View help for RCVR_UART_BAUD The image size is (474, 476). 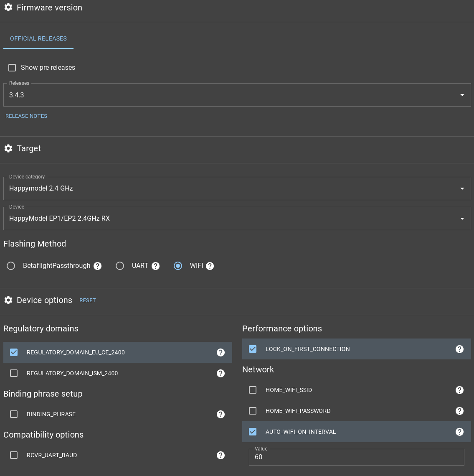(x=221, y=456)
